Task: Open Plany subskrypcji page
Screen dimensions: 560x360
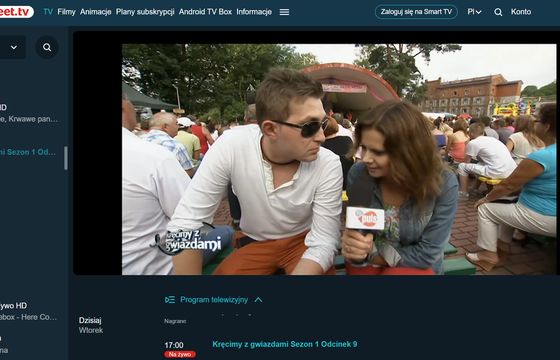Action: coord(145,12)
